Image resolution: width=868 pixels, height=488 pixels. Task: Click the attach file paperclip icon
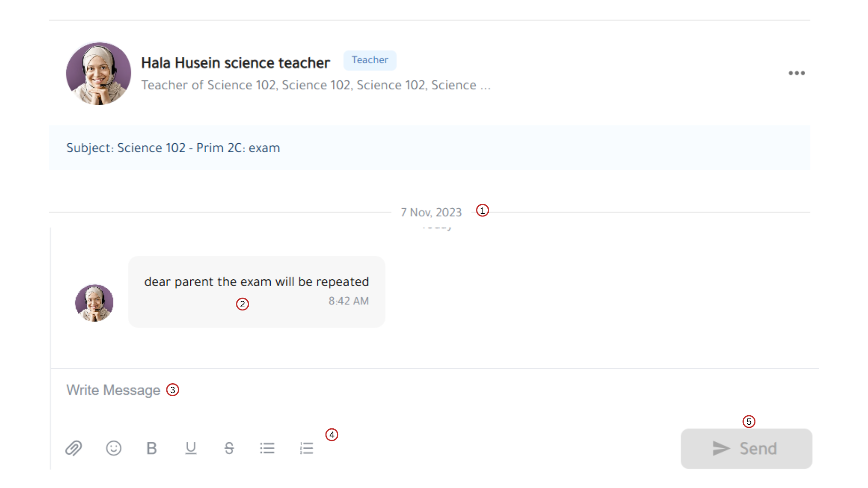(x=73, y=448)
